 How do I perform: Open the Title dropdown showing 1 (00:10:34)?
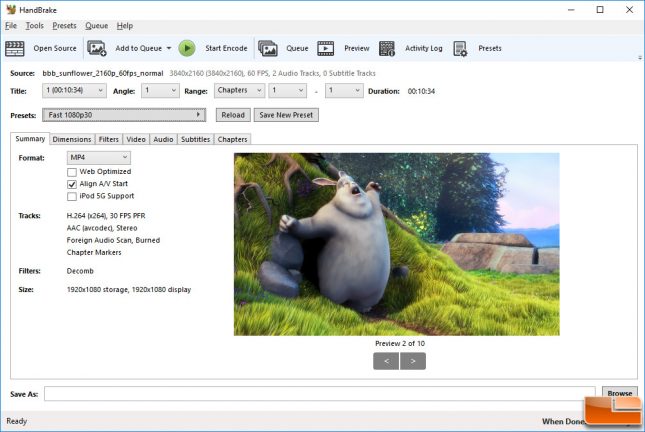click(x=74, y=91)
